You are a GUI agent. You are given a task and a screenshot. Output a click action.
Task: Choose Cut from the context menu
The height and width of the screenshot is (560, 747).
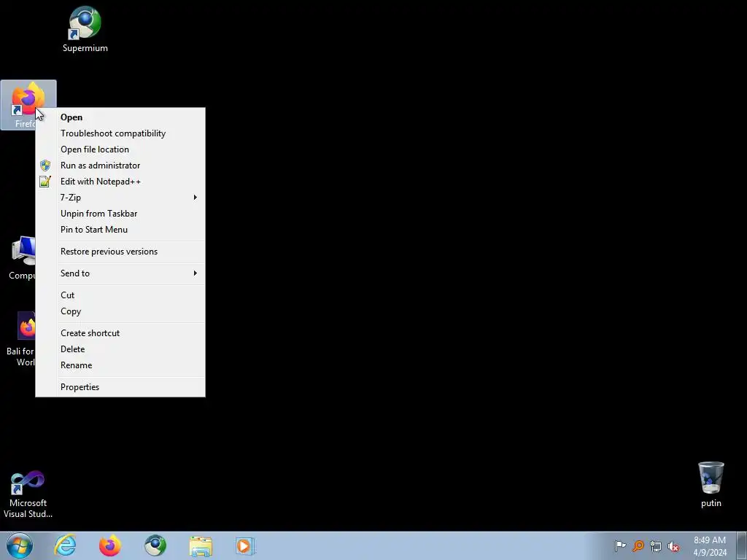pyautogui.click(x=120, y=295)
